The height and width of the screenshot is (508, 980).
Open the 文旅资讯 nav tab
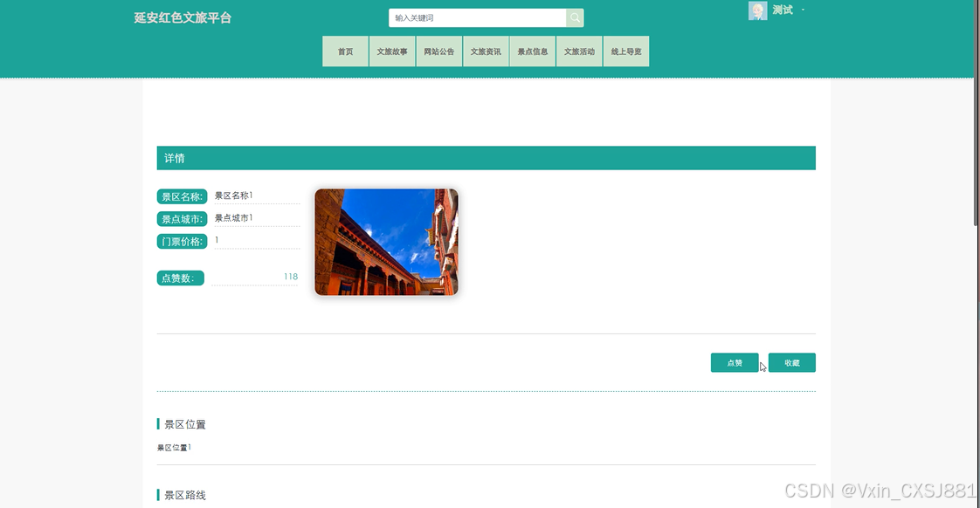point(486,51)
